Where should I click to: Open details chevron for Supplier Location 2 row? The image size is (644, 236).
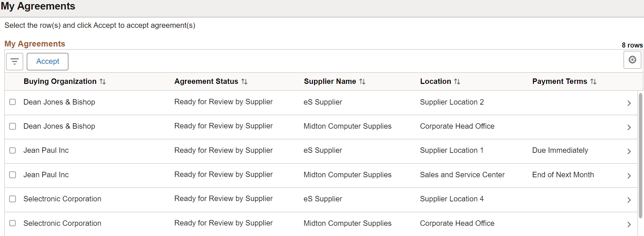(x=629, y=103)
